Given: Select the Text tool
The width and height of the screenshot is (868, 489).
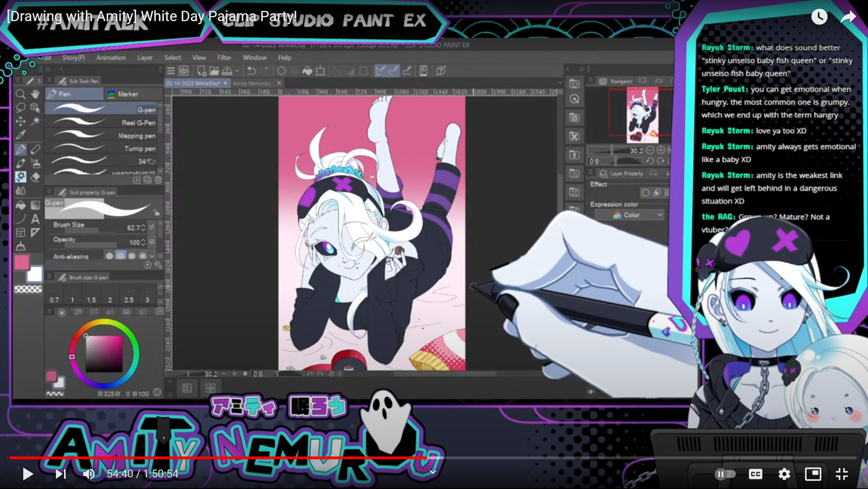Looking at the screenshot, I should pyautogui.click(x=35, y=219).
